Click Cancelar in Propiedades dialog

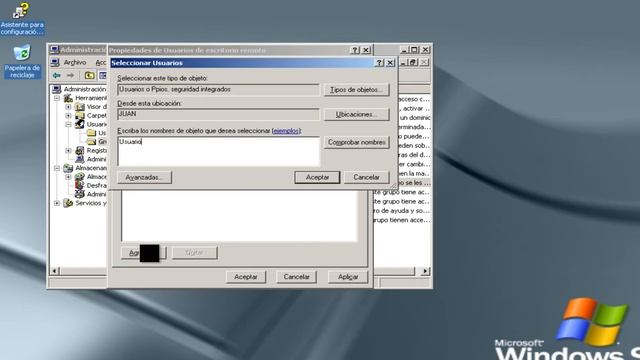(x=296, y=277)
